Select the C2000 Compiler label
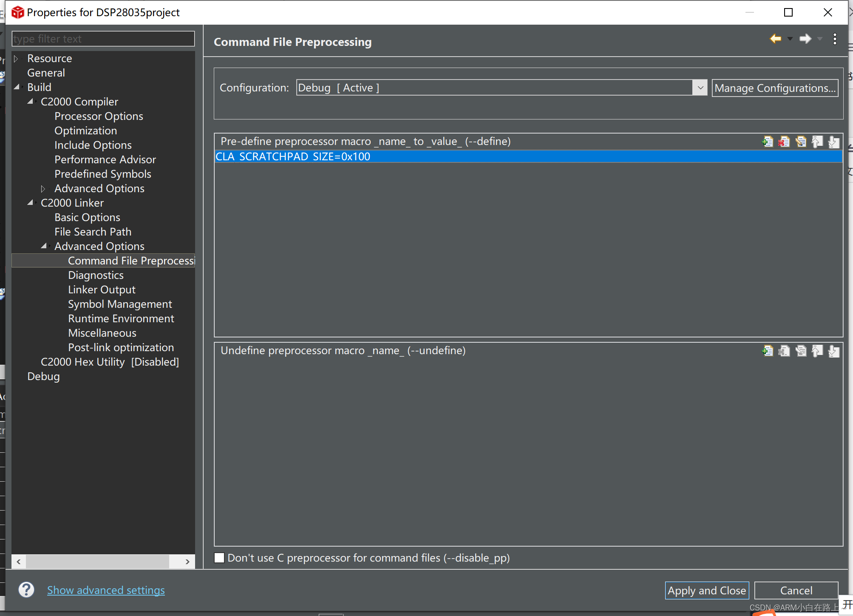This screenshot has width=853, height=616. click(79, 102)
